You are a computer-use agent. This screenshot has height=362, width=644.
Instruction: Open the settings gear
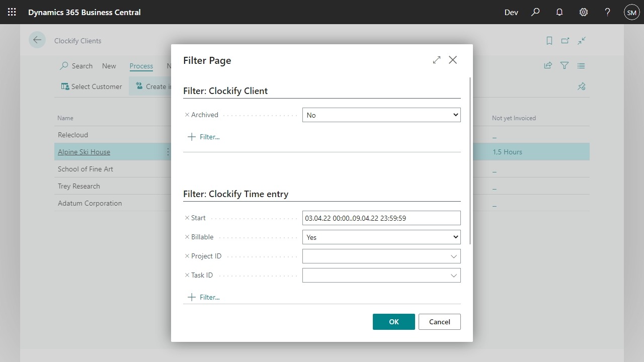click(584, 12)
